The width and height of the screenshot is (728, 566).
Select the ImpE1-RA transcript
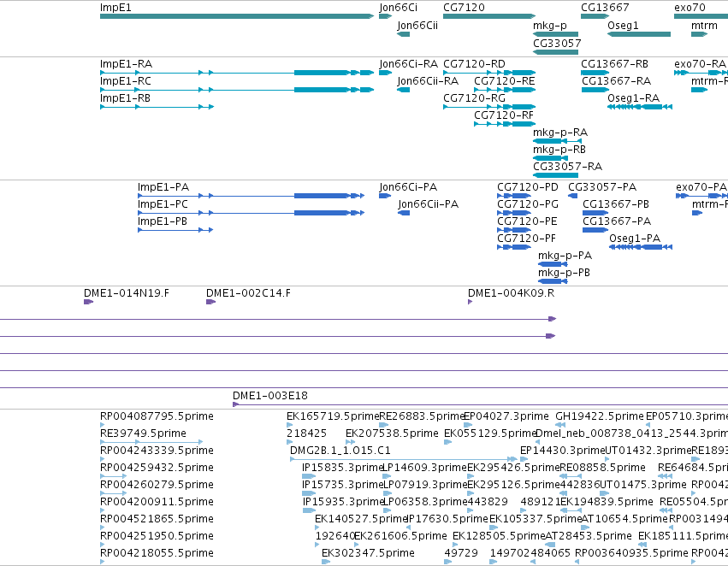[x=237, y=73]
